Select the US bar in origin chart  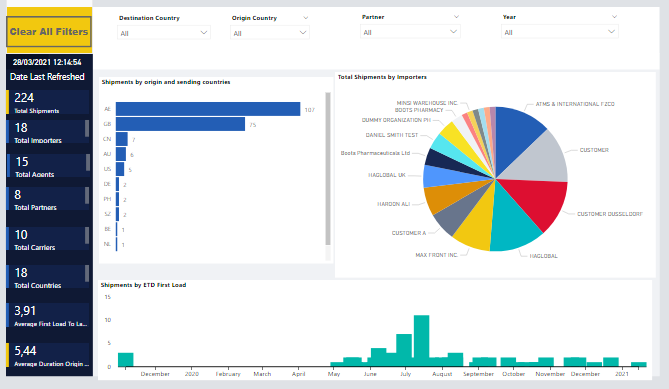(x=120, y=169)
